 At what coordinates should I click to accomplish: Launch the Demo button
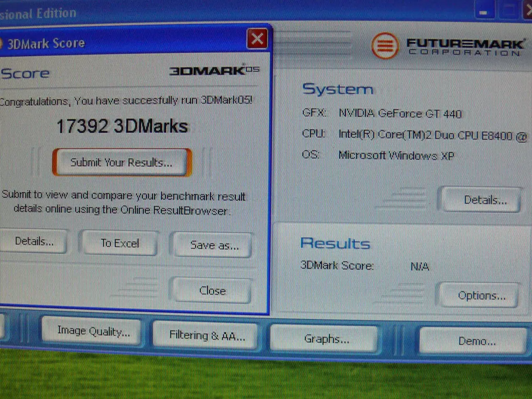coord(476,341)
